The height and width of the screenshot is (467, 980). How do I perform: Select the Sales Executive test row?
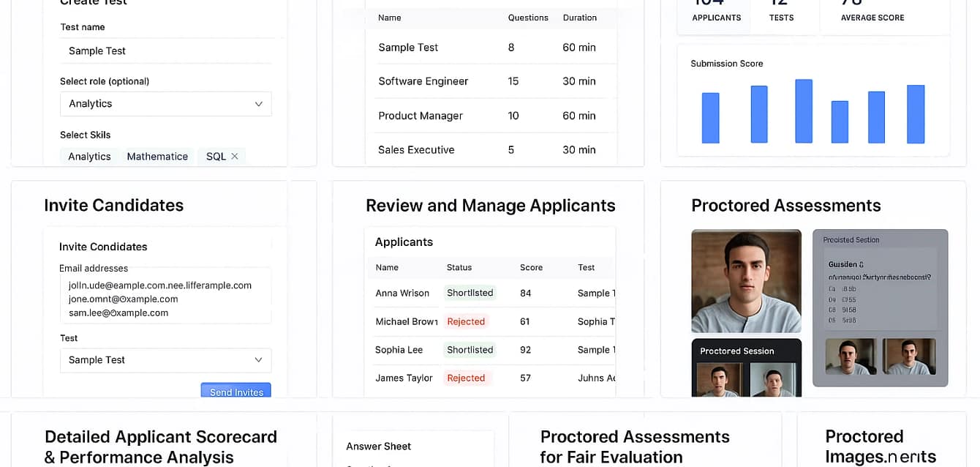coord(416,150)
